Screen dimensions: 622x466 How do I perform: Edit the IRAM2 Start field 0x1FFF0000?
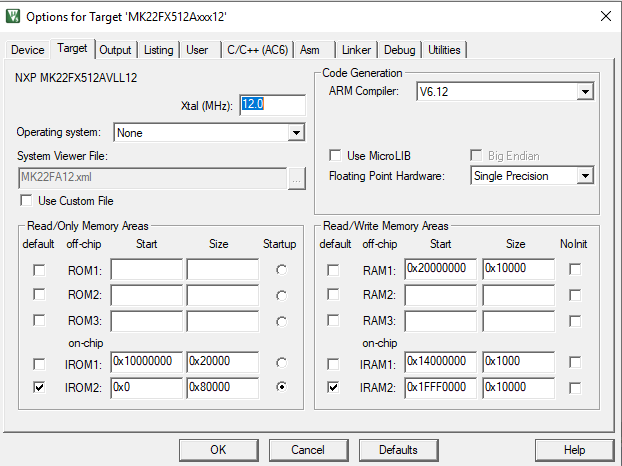tap(440, 387)
